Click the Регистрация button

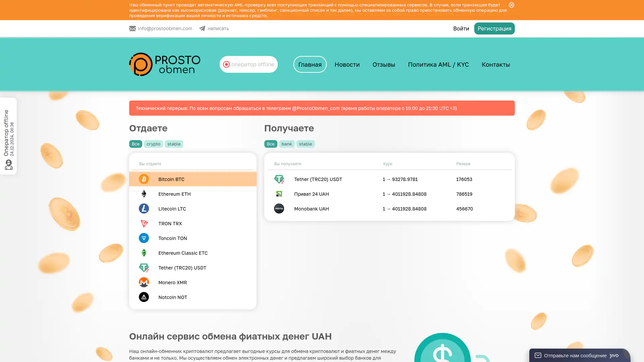pyautogui.click(x=494, y=28)
